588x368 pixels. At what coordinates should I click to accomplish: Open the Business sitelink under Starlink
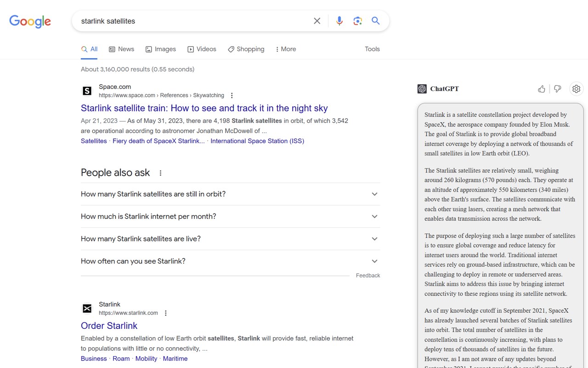pos(94,359)
